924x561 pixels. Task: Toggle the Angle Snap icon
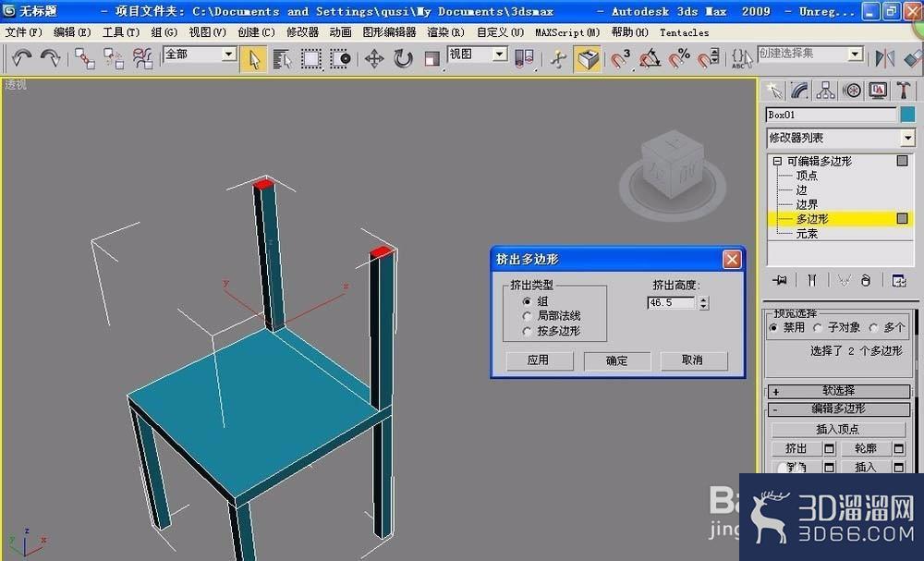(650, 58)
